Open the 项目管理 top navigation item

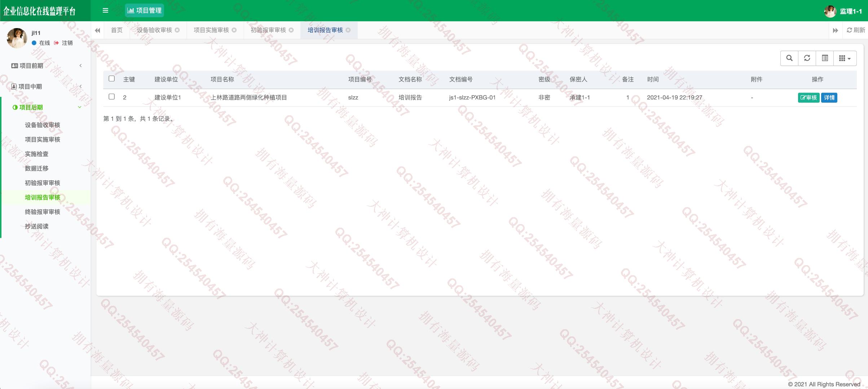(x=144, y=10)
